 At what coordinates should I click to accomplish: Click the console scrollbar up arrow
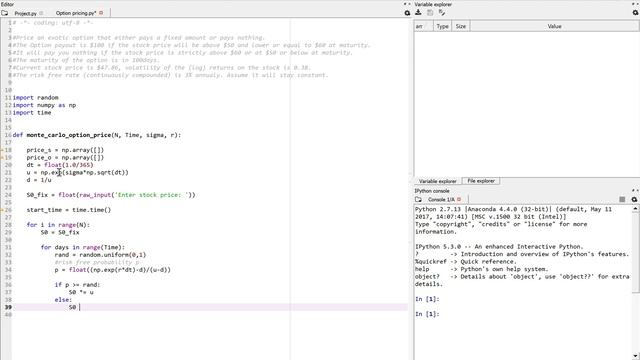point(636,209)
